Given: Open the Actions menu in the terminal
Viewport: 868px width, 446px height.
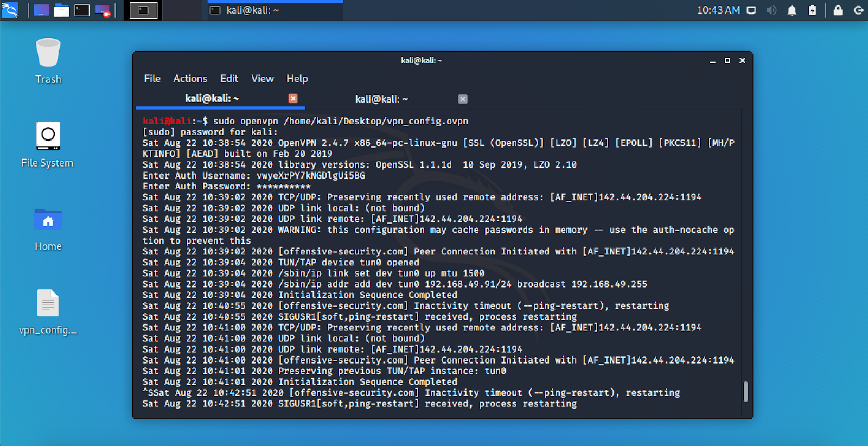Looking at the screenshot, I should point(190,79).
